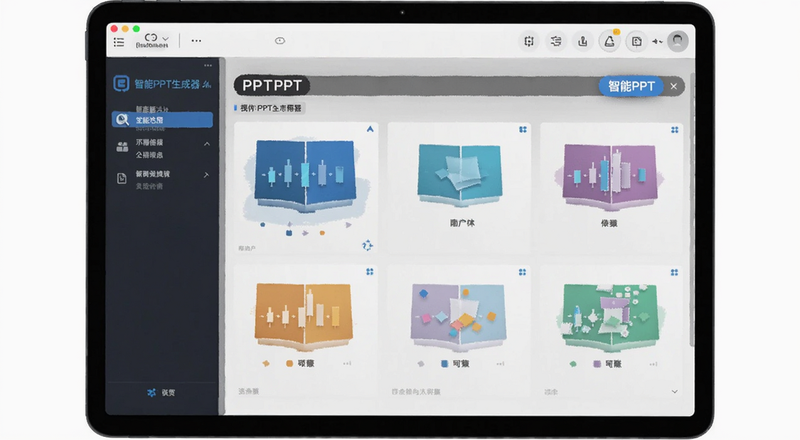The width and height of the screenshot is (800, 440).
Task: Click the refresh arrows icon on the blue template card
Action: 367,246
